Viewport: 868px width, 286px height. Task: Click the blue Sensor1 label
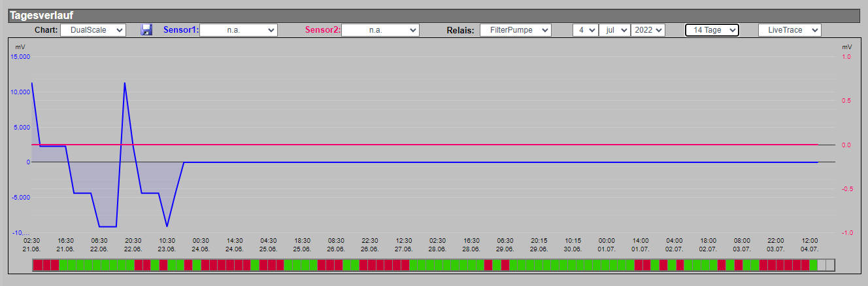(x=181, y=30)
